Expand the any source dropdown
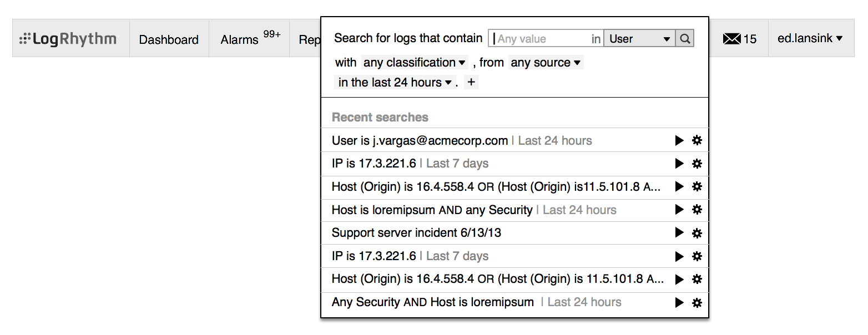868x335 pixels. coord(546,63)
